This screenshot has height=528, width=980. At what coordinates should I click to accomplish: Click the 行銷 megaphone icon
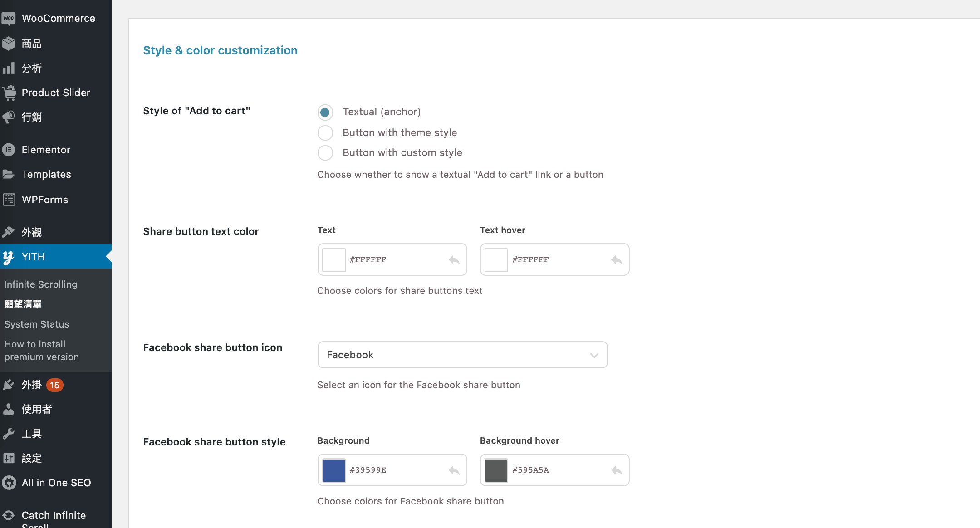(9, 117)
